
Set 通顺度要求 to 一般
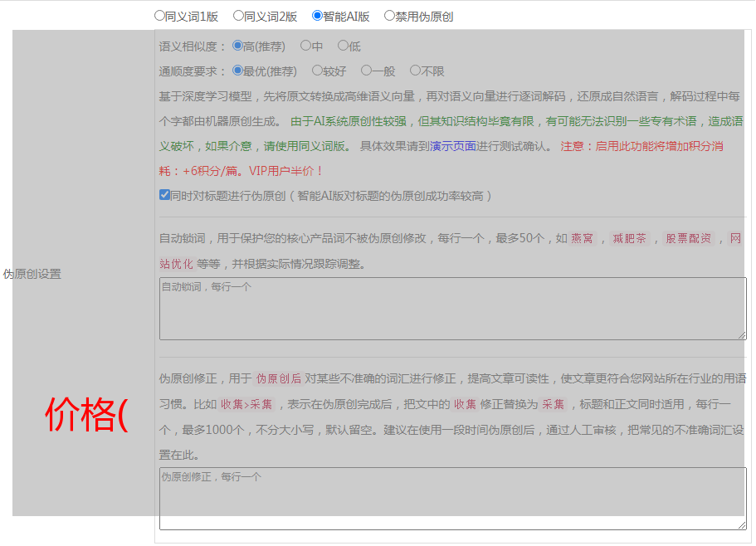tap(366, 71)
